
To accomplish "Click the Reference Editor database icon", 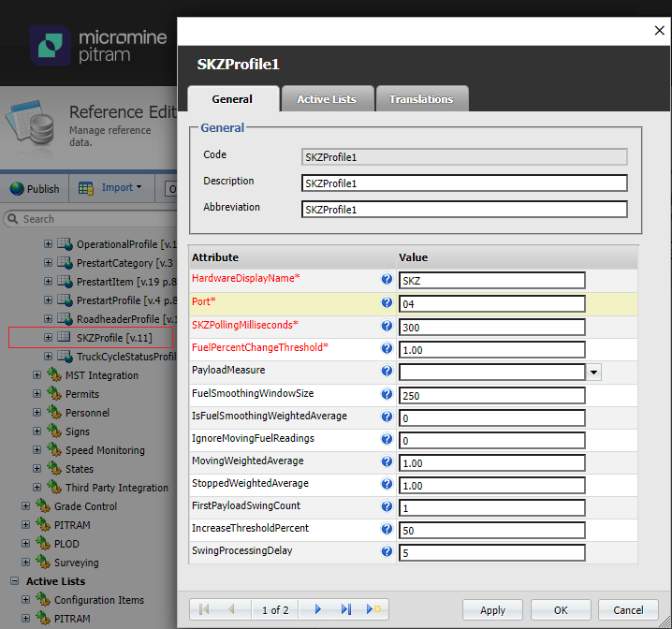I will point(31,123).
